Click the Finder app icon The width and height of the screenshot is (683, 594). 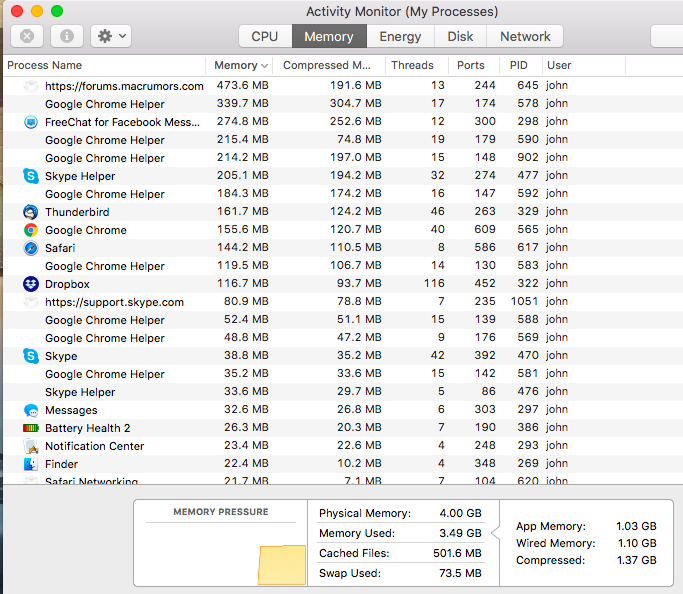[30, 464]
